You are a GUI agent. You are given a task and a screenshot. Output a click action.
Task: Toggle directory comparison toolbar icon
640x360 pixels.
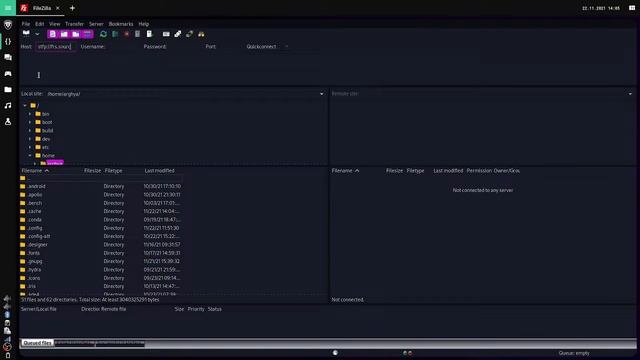coord(178,34)
